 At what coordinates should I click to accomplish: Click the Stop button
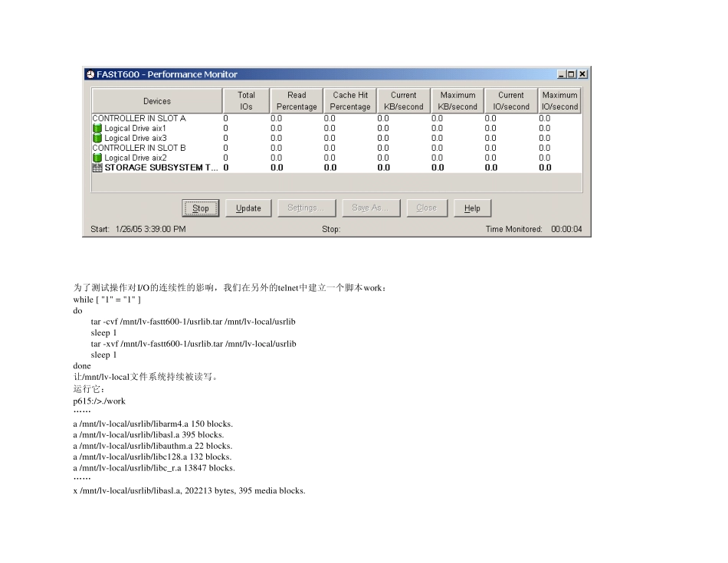201,208
